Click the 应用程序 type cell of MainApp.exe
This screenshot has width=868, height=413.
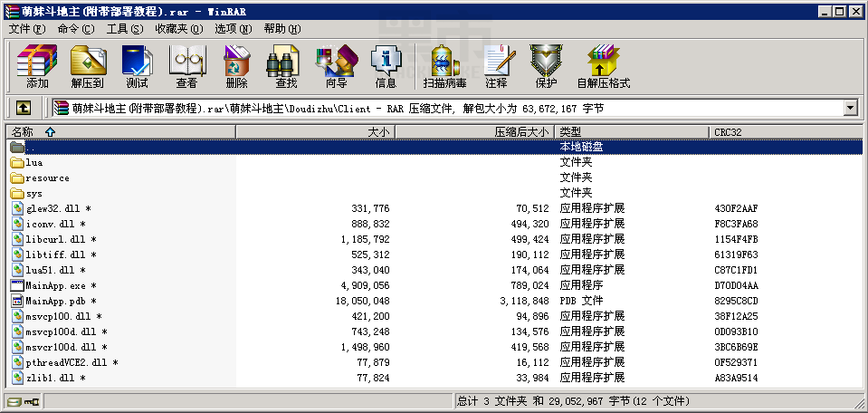point(581,285)
